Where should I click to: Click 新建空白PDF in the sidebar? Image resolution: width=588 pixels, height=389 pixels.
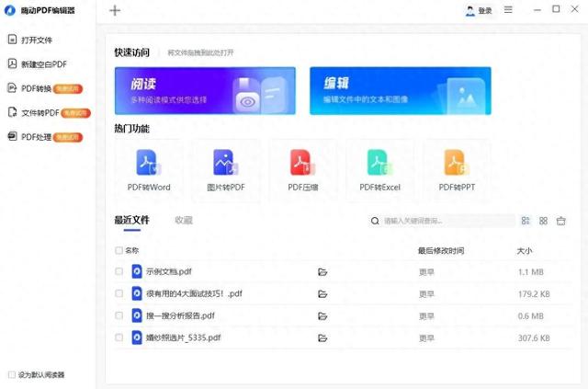pos(44,64)
